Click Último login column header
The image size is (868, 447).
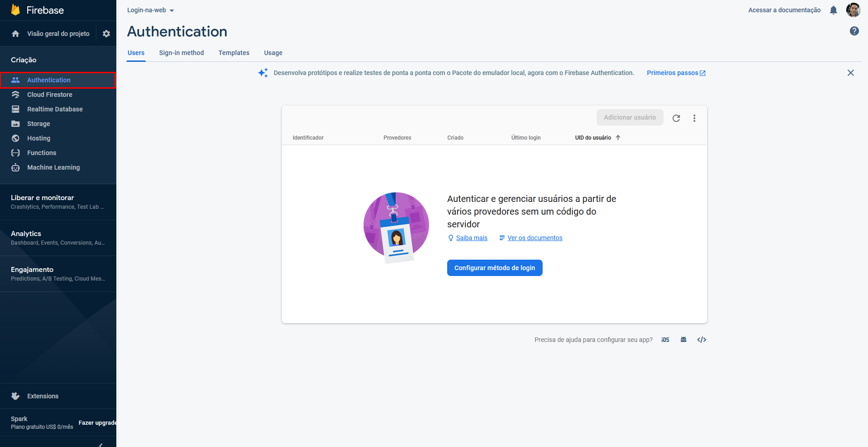coord(526,138)
